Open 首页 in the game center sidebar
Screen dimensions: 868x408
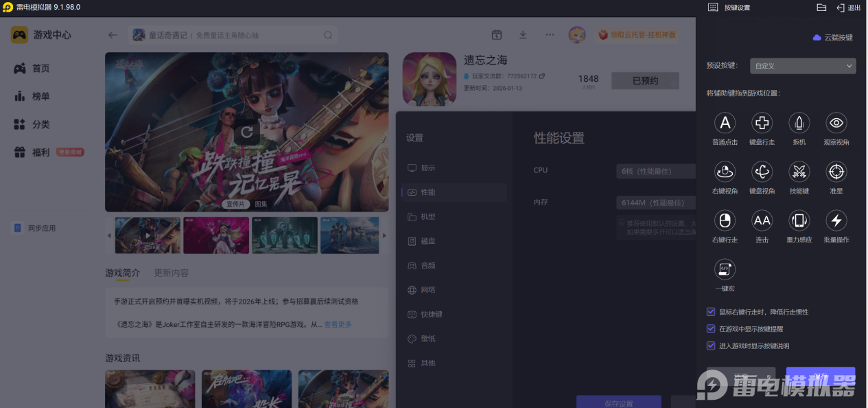pyautogui.click(x=32, y=69)
